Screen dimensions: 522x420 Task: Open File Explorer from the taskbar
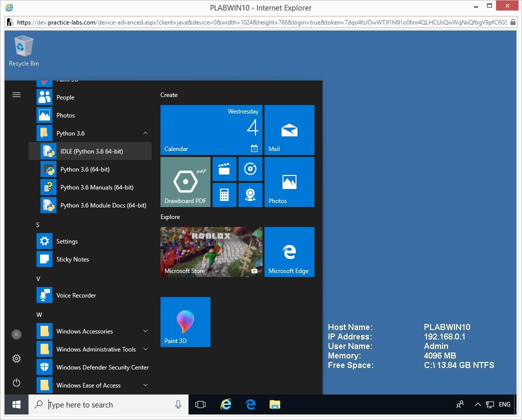pyautogui.click(x=274, y=404)
